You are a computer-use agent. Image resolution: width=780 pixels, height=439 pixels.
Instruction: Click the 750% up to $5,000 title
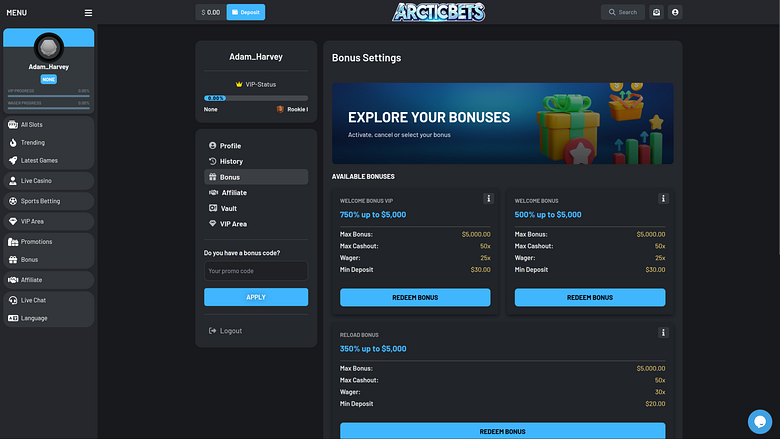pos(373,215)
